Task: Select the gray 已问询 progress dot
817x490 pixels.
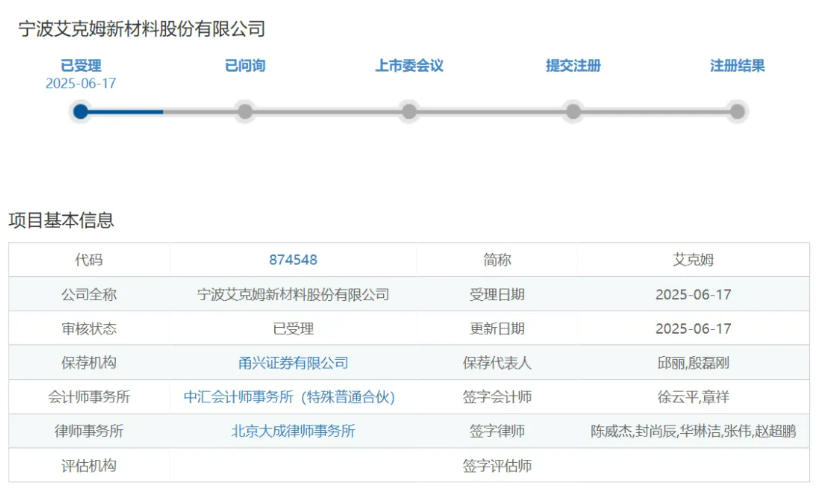Action: pos(245,112)
